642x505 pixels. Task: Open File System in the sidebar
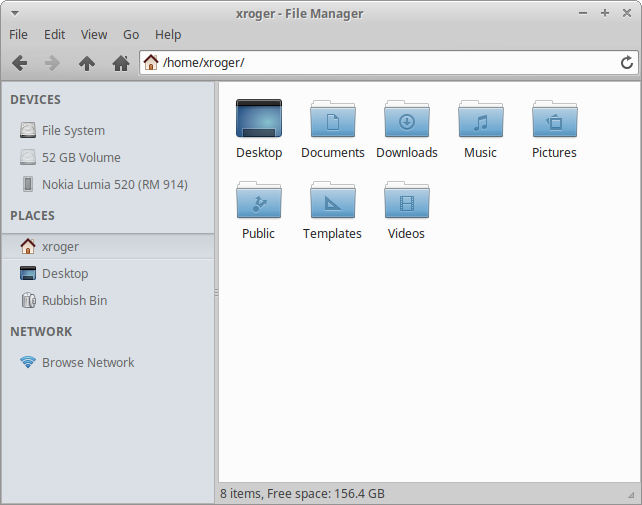pos(72,131)
